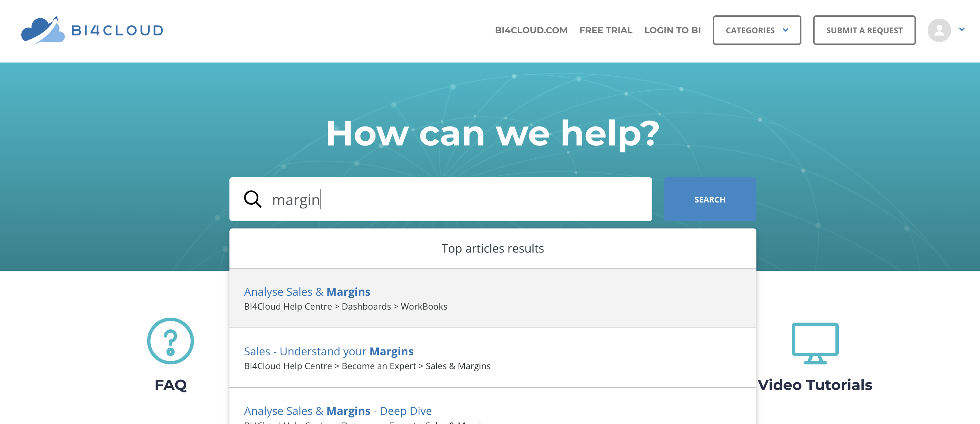
Task: Click breadcrumb Become an Expert > Sales & Margins
Action: (416, 366)
